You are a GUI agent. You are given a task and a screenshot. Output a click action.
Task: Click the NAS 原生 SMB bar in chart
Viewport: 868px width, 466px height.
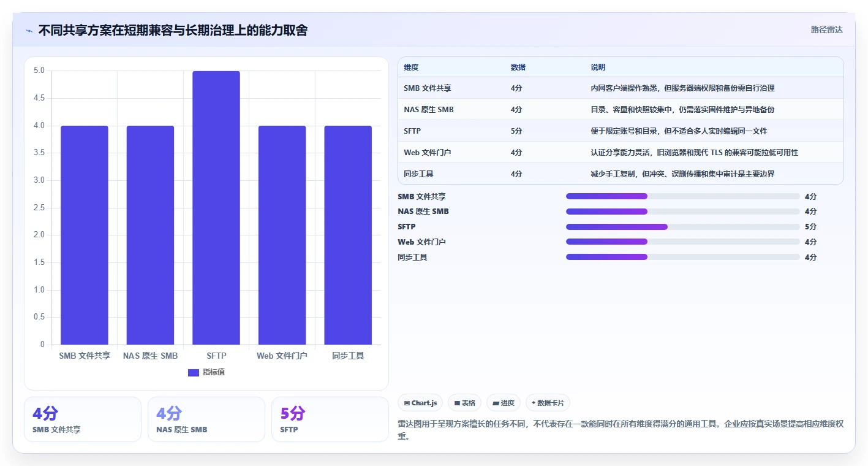point(150,235)
